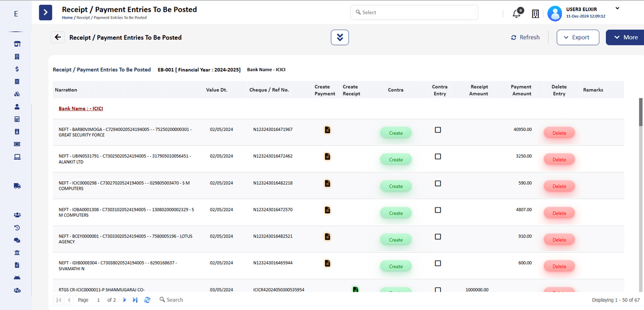Click the Select search field at top
The height and width of the screenshot is (310, 644).
pos(414,12)
